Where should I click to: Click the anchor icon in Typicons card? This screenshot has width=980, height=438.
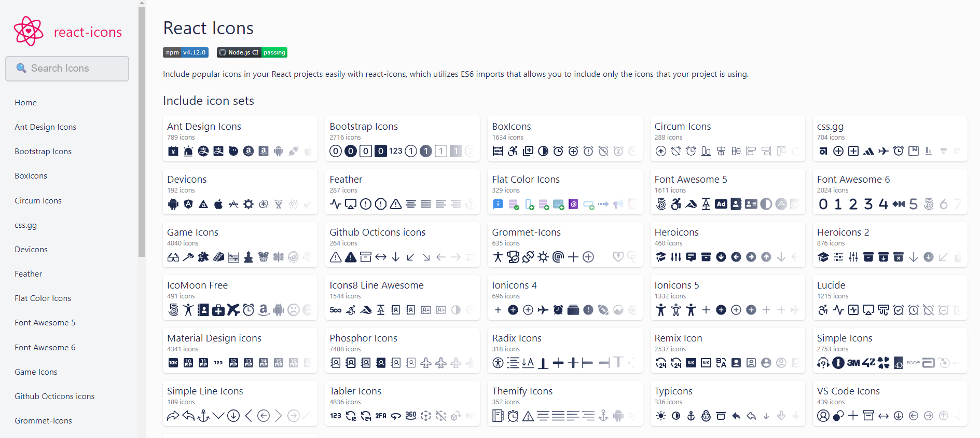click(691, 416)
